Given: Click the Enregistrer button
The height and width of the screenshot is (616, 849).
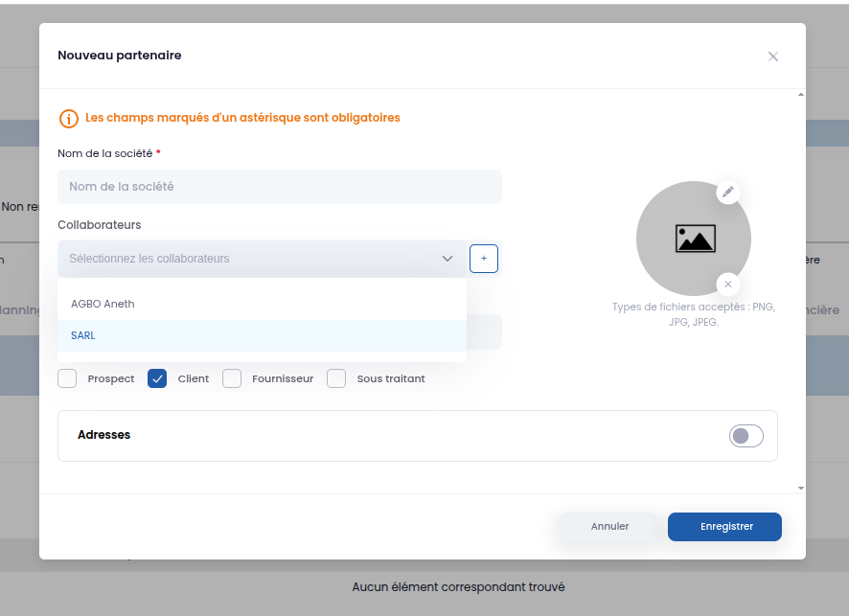Looking at the screenshot, I should [x=724, y=527].
